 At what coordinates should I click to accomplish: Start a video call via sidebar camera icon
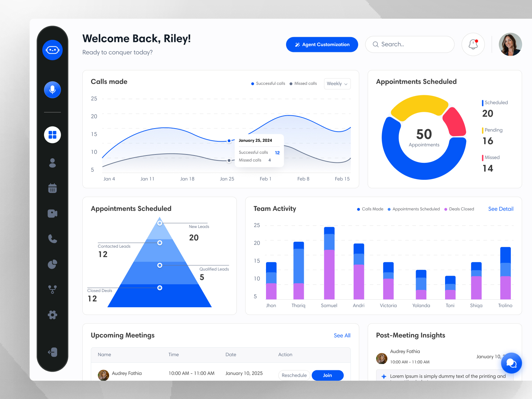coord(52,213)
